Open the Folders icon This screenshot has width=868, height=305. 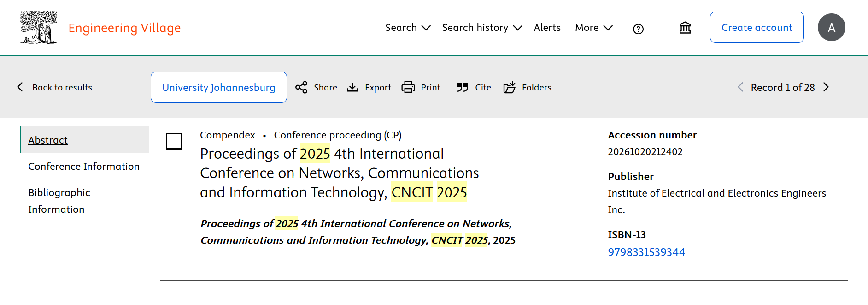[x=510, y=87]
